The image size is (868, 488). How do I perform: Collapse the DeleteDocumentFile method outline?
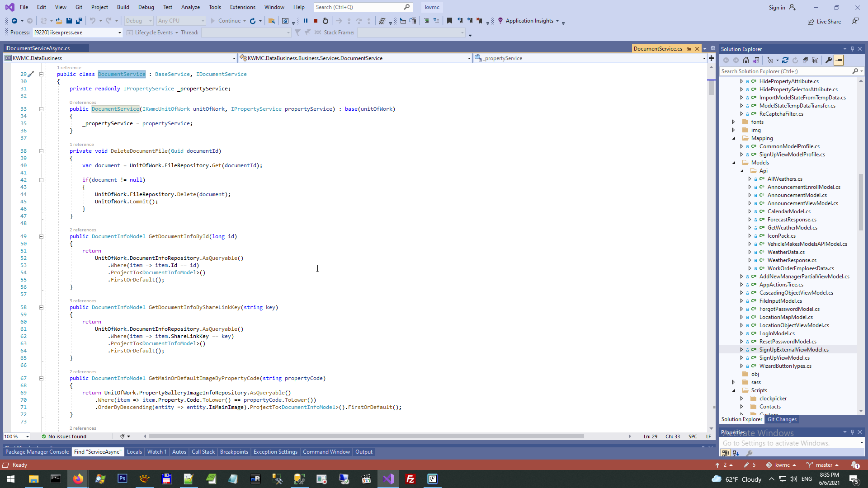41,151
